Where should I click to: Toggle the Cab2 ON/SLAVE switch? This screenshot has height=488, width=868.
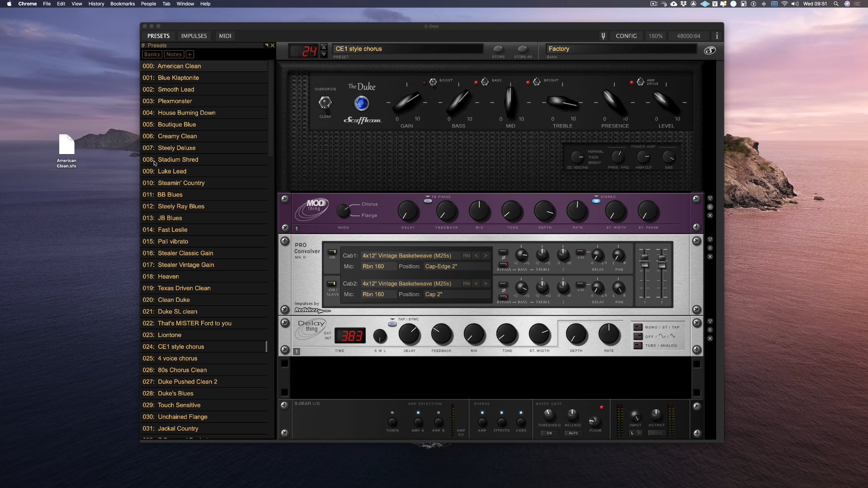point(332,284)
